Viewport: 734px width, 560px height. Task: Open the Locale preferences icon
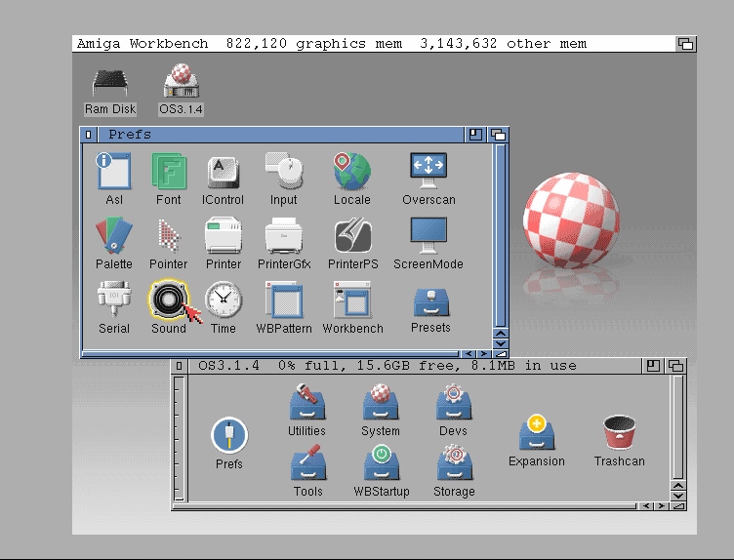tap(351, 173)
